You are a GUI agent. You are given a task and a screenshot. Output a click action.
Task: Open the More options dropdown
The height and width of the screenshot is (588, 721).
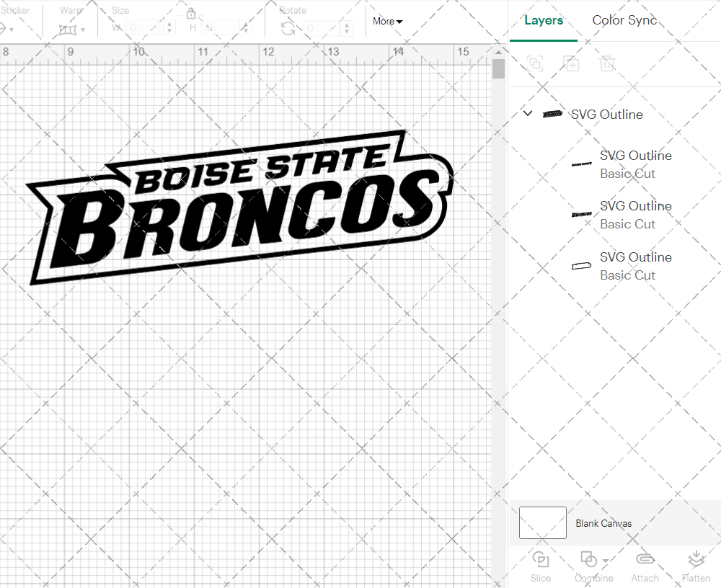click(386, 22)
